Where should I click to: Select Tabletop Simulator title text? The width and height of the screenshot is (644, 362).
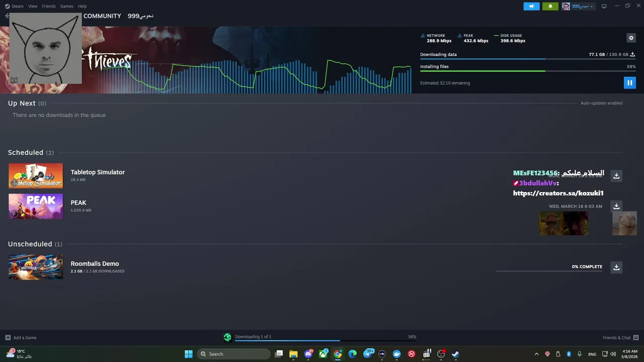click(x=98, y=172)
